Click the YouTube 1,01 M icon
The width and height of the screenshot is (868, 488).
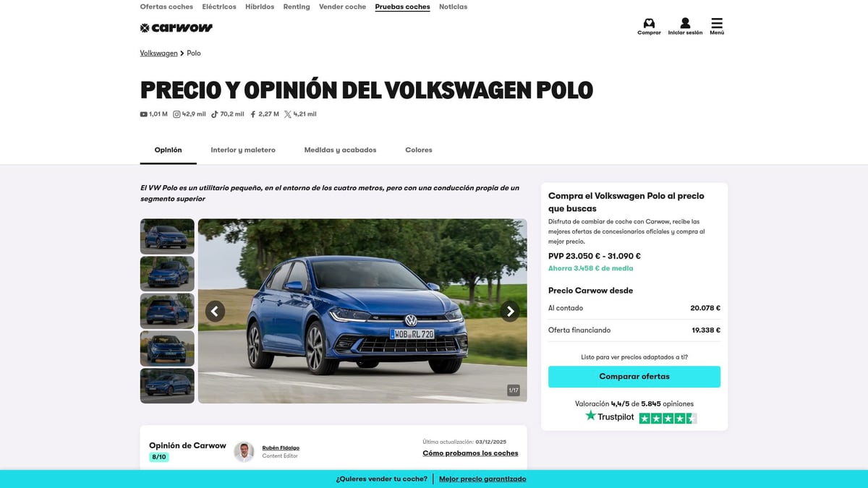(x=144, y=114)
